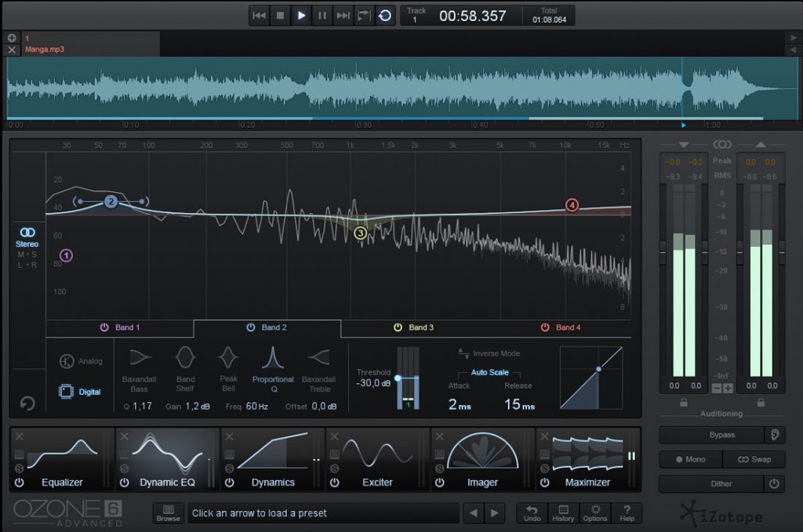Switch to L·R channel mode
803x532 pixels.
(27, 265)
